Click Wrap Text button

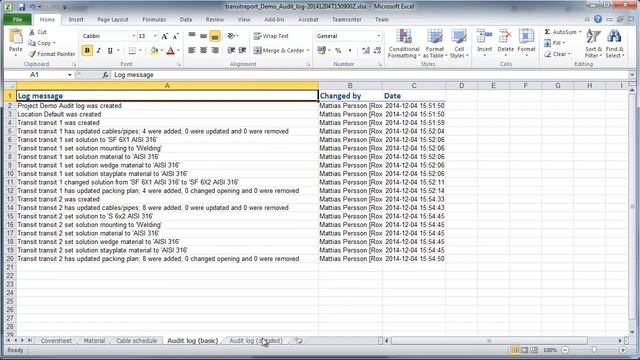271,36
